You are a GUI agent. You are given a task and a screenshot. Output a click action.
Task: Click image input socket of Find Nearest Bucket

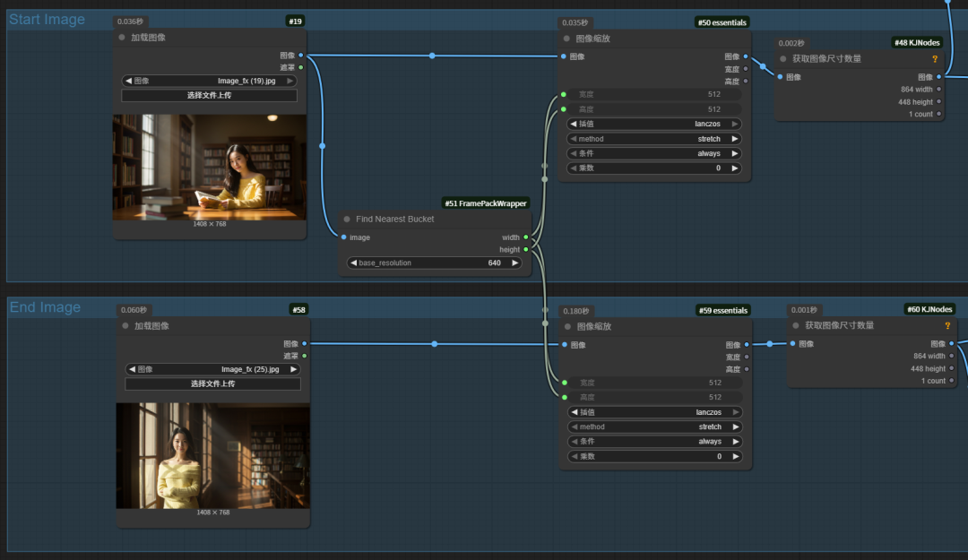(x=344, y=237)
